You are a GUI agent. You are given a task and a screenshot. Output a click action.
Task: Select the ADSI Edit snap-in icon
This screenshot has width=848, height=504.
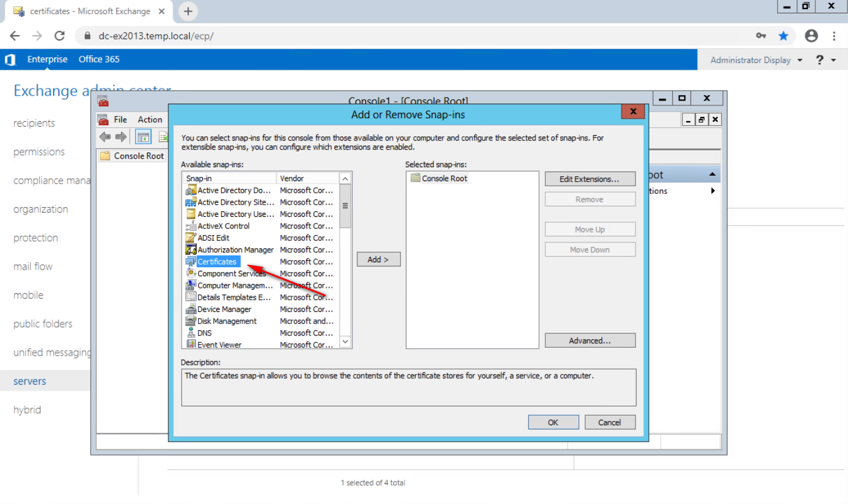click(x=191, y=238)
